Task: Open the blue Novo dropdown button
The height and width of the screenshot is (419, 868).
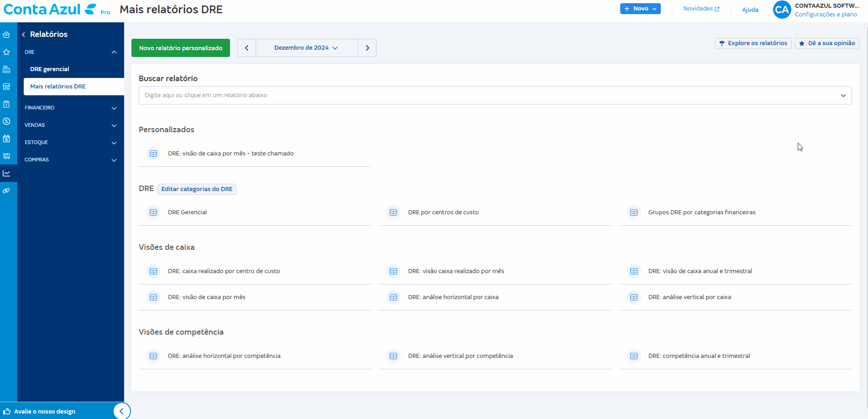Action: [640, 9]
